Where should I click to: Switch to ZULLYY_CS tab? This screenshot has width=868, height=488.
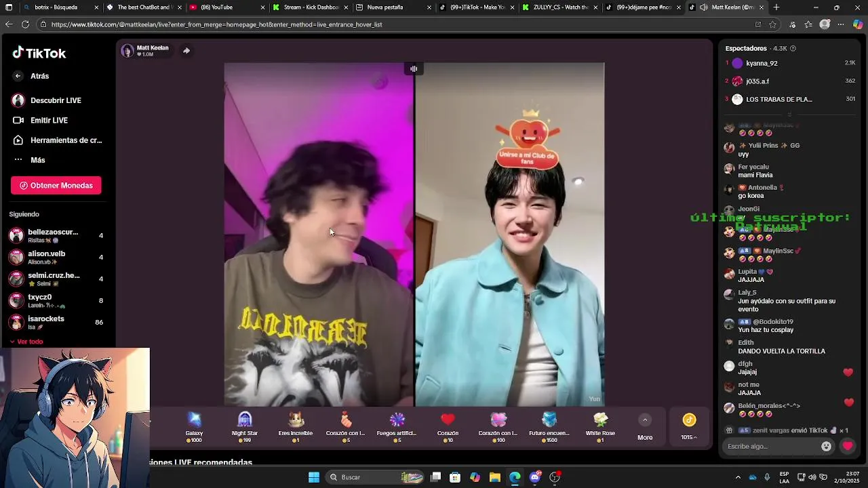(x=560, y=7)
